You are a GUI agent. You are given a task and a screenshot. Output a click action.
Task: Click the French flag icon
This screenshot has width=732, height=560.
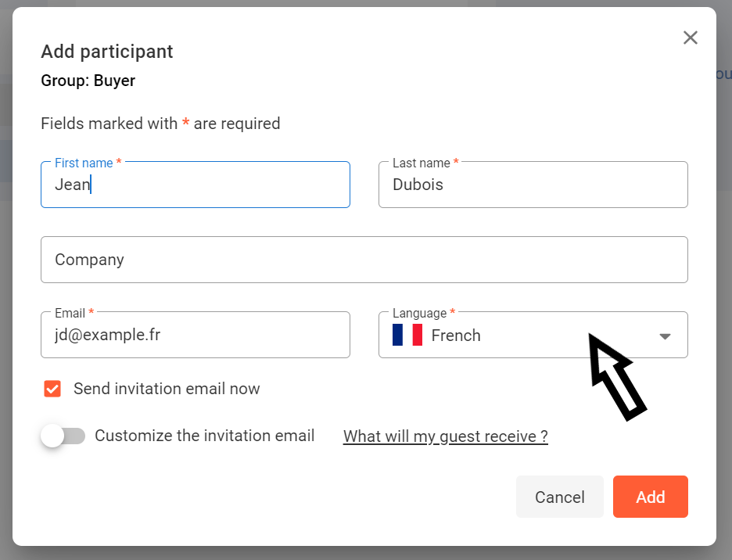point(407,336)
